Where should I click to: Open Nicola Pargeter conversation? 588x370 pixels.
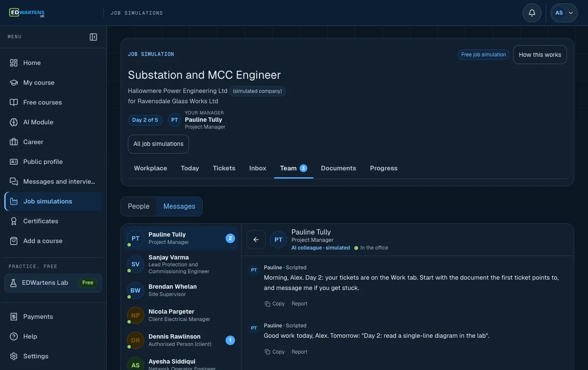tap(181, 315)
